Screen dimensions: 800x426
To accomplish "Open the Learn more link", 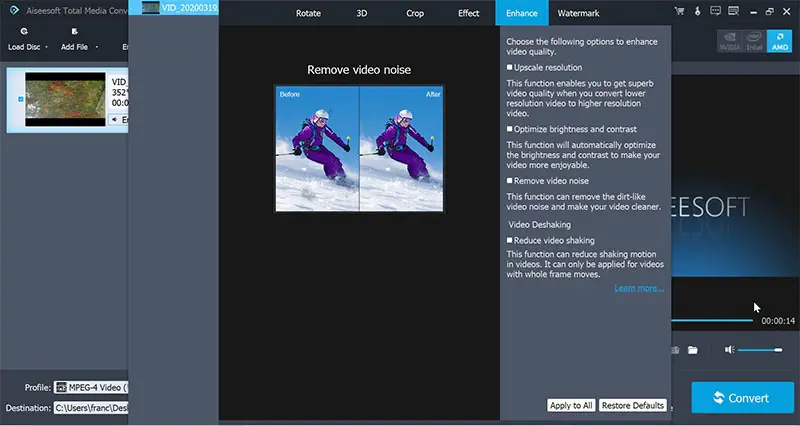I will point(639,288).
